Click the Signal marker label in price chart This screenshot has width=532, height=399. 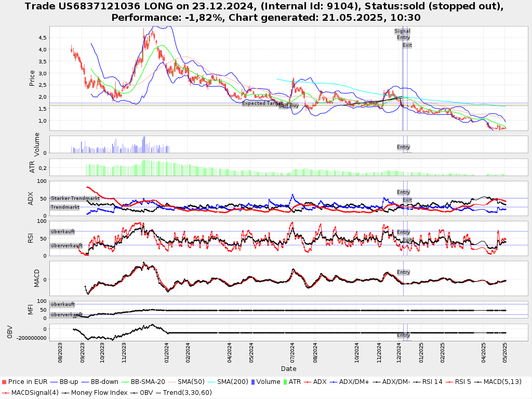coord(402,31)
